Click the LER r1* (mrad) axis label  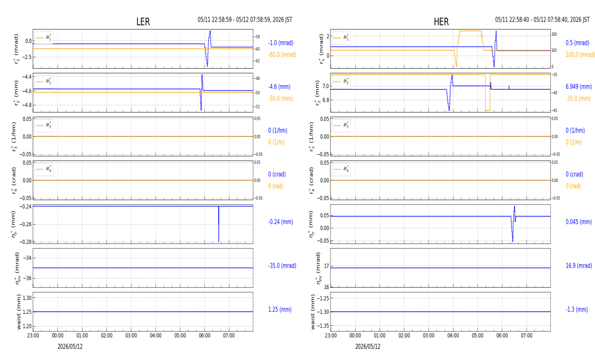point(16,49)
